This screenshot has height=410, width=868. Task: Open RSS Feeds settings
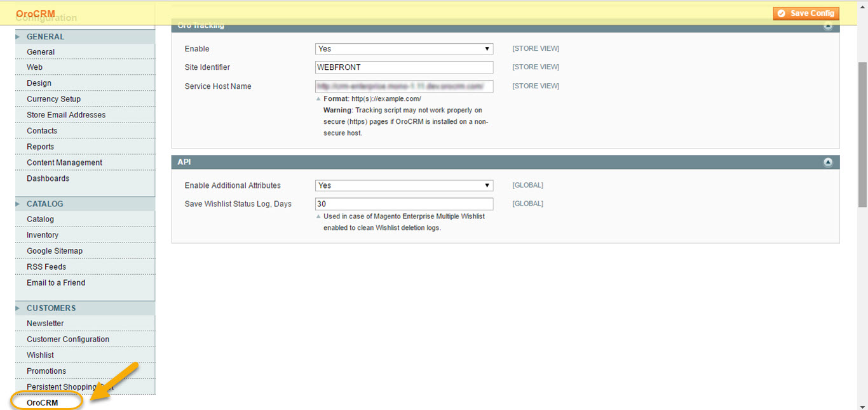point(85,267)
